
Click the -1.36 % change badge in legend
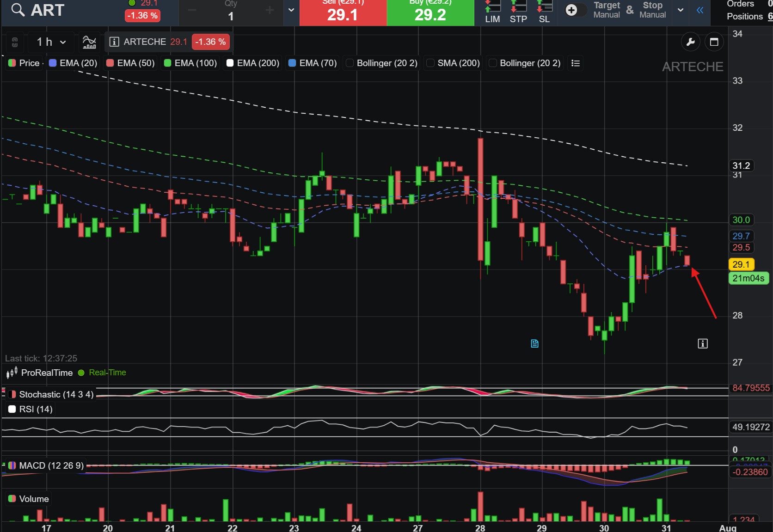click(210, 42)
